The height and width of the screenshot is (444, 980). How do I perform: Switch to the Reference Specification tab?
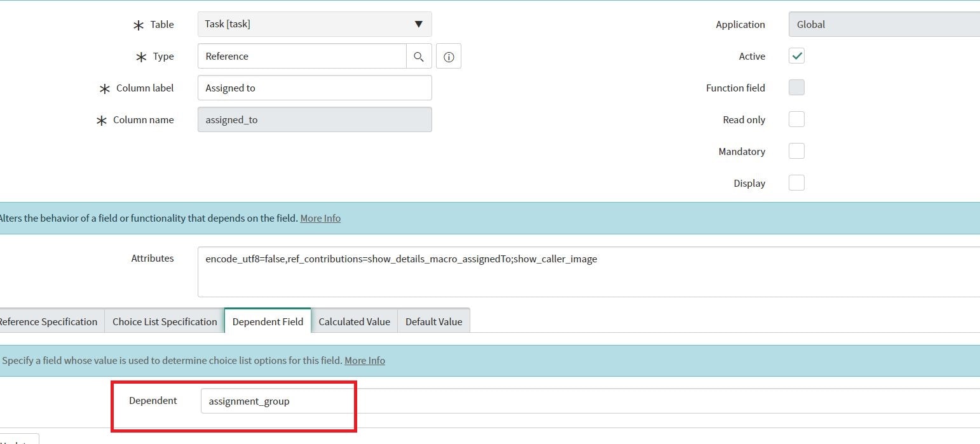pos(48,321)
